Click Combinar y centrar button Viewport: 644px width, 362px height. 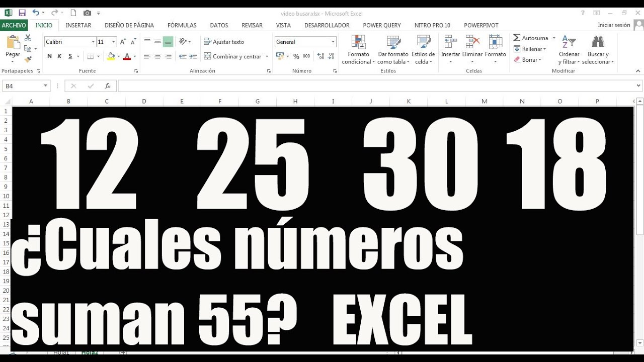click(x=233, y=56)
